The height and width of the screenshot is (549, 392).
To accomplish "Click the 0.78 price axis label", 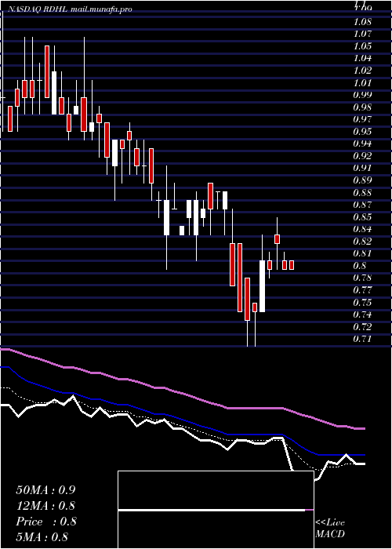I will tap(362, 278).
